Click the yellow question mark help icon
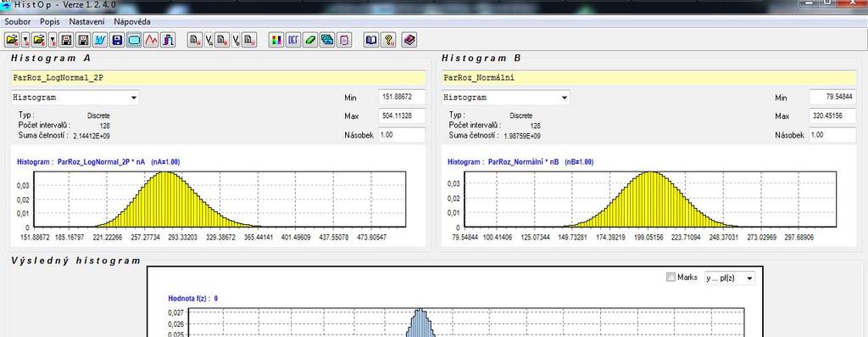 (388, 40)
